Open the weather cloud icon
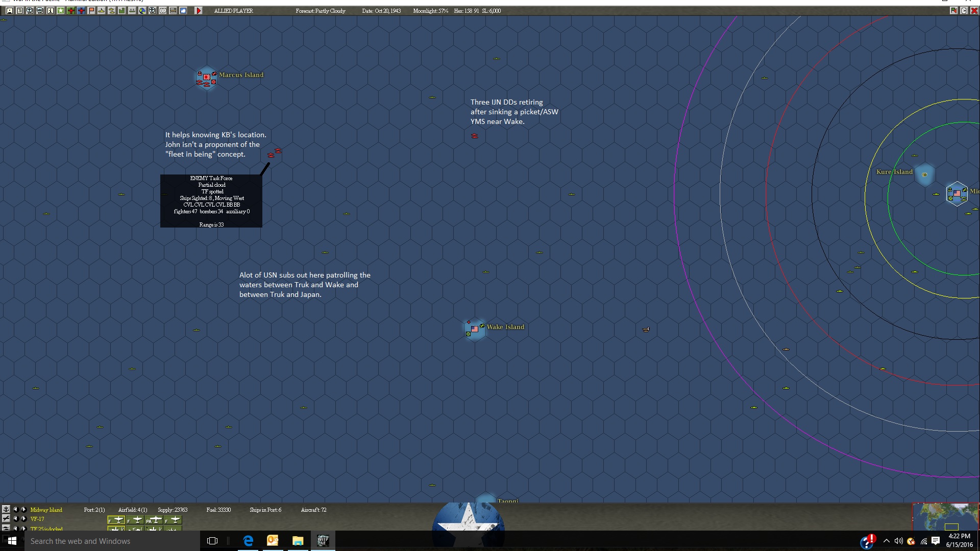The height and width of the screenshot is (551, 980). [183, 11]
